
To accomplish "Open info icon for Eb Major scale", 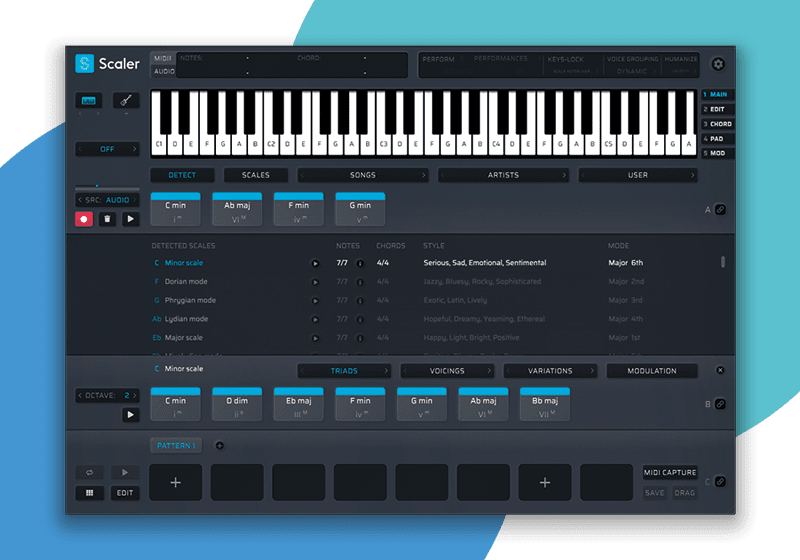I will pos(360,338).
